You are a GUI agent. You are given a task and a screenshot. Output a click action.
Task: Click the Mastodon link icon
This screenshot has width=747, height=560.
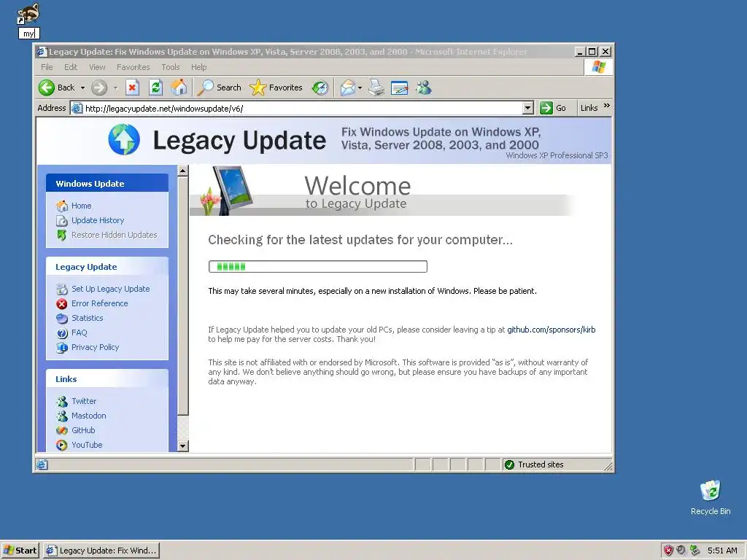[x=62, y=416]
